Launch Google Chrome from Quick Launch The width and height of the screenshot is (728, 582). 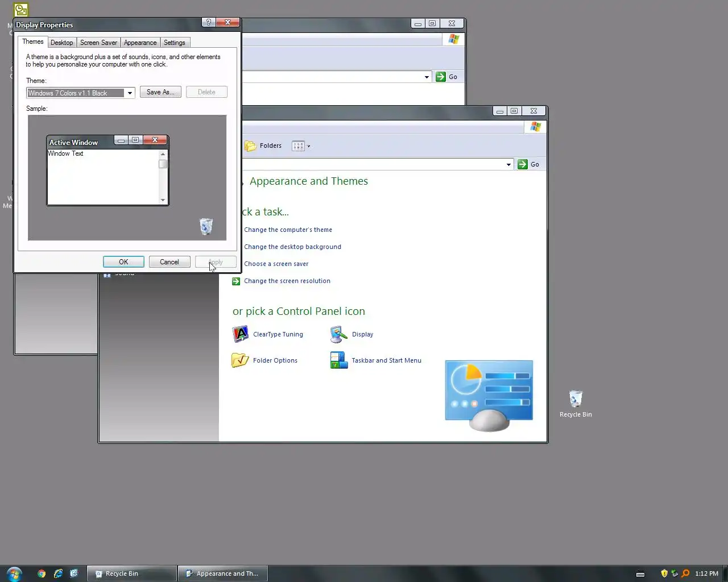tap(42, 573)
